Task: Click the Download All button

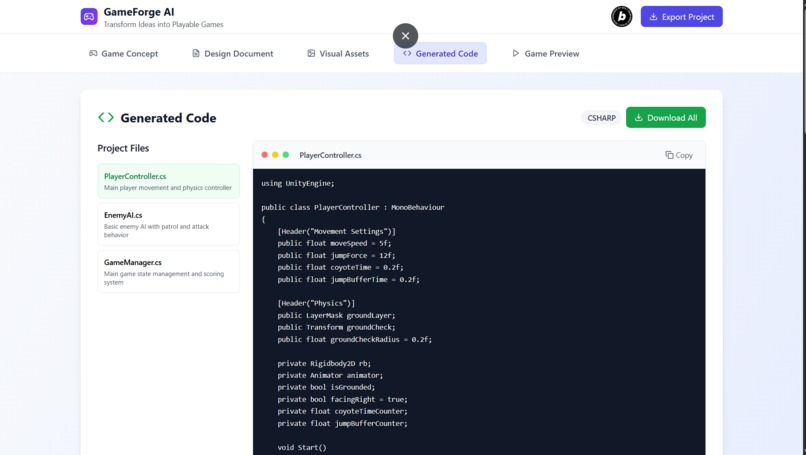Action: (x=665, y=118)
